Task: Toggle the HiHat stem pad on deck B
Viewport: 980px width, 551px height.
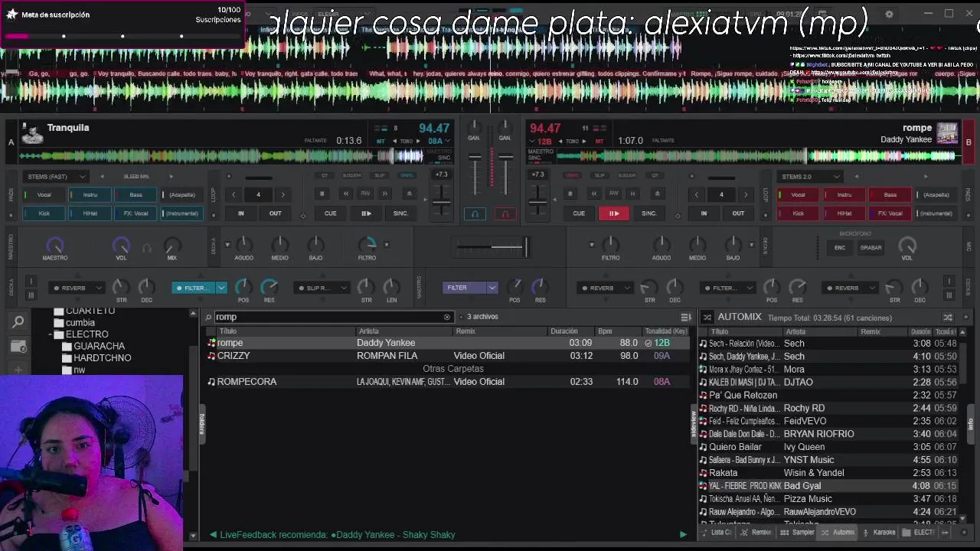Action: [x=844, y=214]
